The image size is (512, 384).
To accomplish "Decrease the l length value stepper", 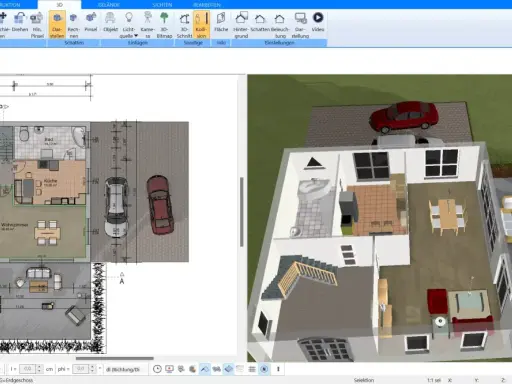I will pyautogui.click(x=39, y=371).
